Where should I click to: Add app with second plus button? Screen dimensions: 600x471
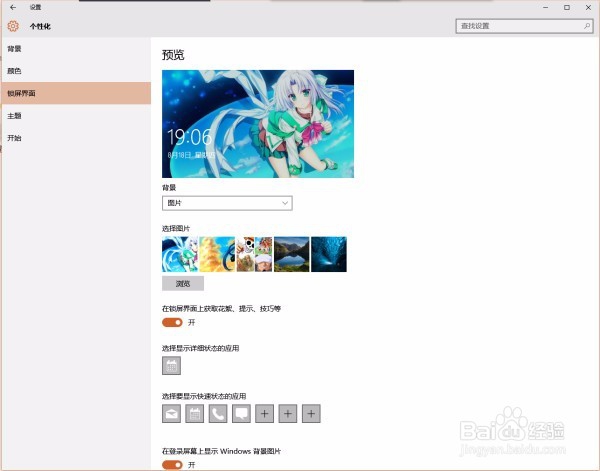tap(288, 414)
